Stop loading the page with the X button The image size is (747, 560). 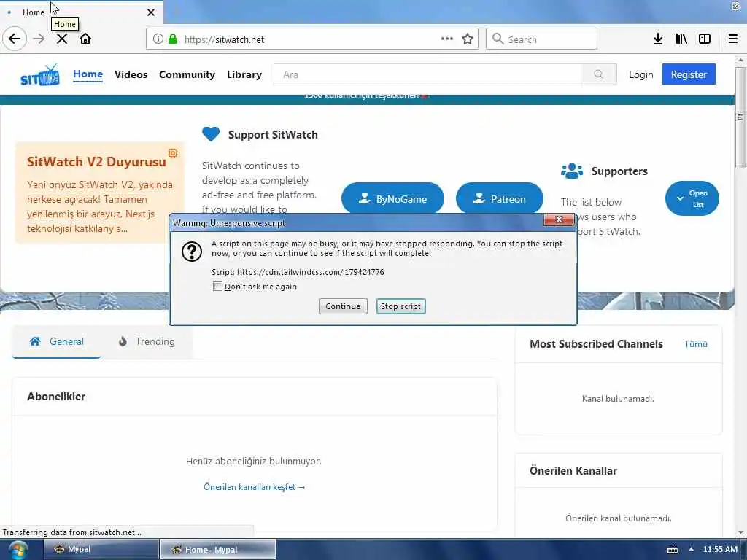pos(62,39)
